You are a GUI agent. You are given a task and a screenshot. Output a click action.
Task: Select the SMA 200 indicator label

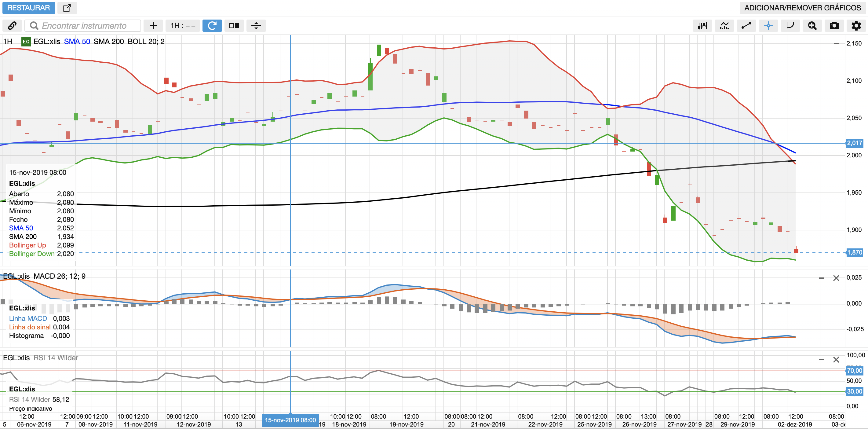(x=108, y=42)
